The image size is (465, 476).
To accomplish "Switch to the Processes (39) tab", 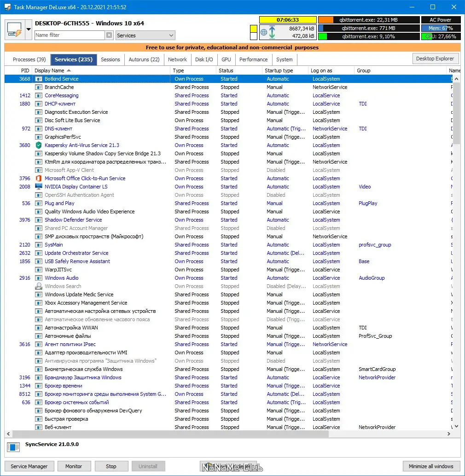I will [x=28, y=59].
